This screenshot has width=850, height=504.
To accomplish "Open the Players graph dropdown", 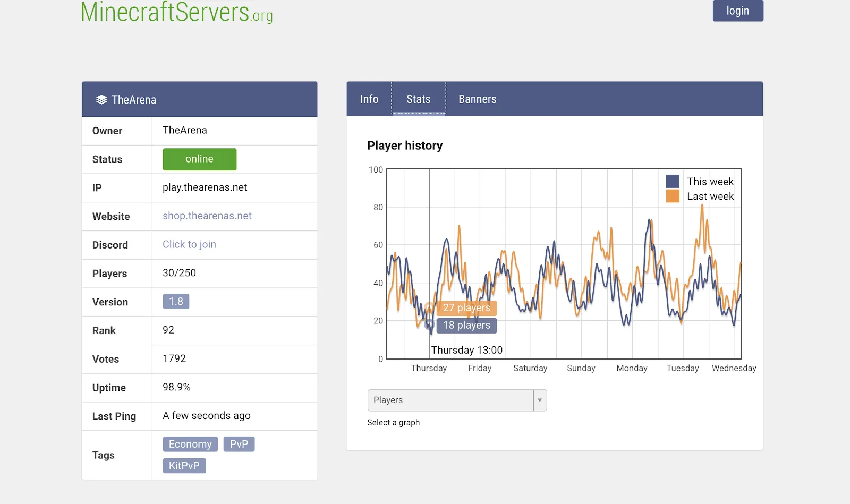I will (457, 400).
